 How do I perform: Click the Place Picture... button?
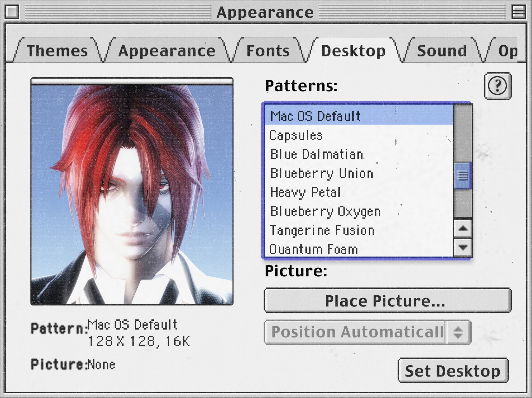pos(388,300)
